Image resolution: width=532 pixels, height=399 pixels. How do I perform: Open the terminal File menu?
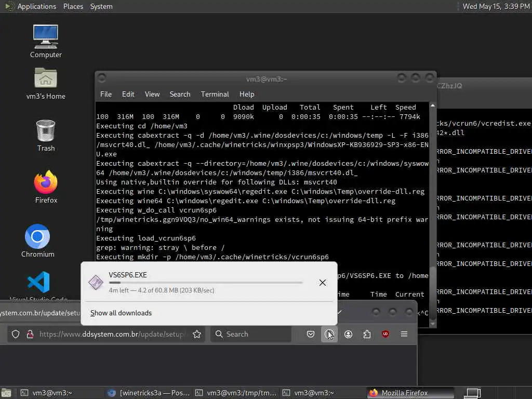(106, 95)
